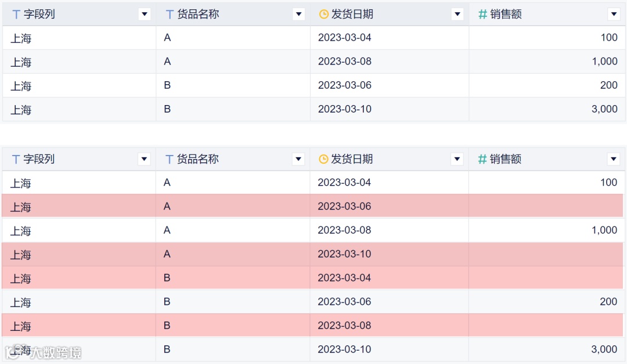Select the 销售额 header label in upper table
The image size is (627, 364).
coord(506,15)
